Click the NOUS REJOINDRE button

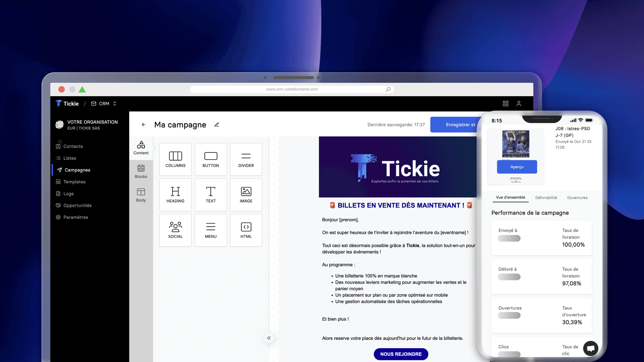click(401, 354)
